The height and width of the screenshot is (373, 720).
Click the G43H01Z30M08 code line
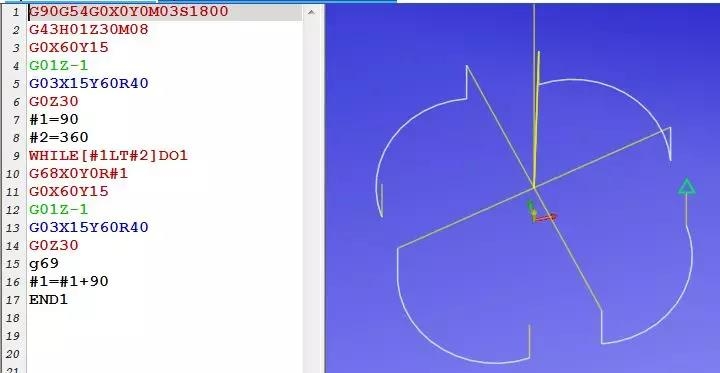pyautogui.click(x=89, y=30)
